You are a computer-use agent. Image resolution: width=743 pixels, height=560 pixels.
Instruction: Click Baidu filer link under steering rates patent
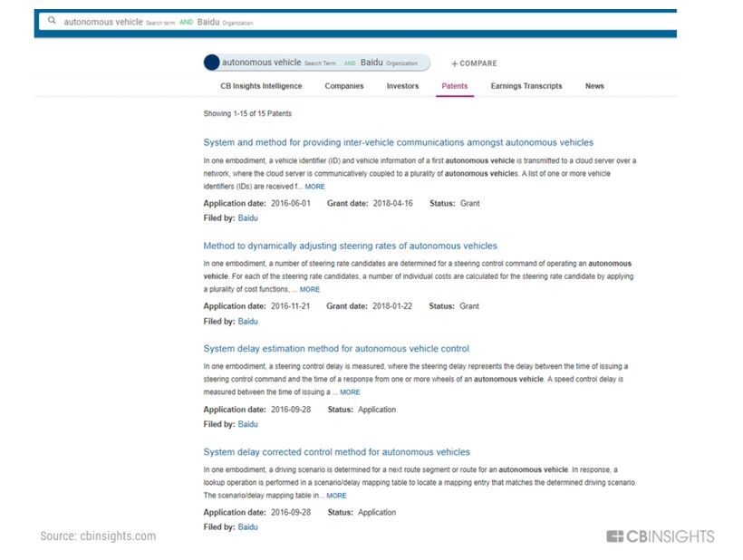click(x=247, y=321)
